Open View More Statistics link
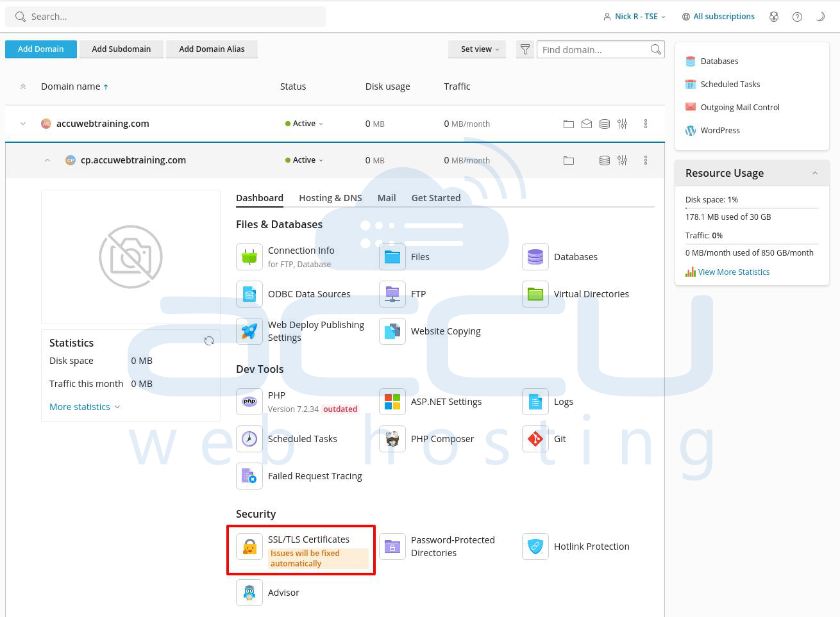The height and width of the screenshot is (617, 840). (734, 272)
